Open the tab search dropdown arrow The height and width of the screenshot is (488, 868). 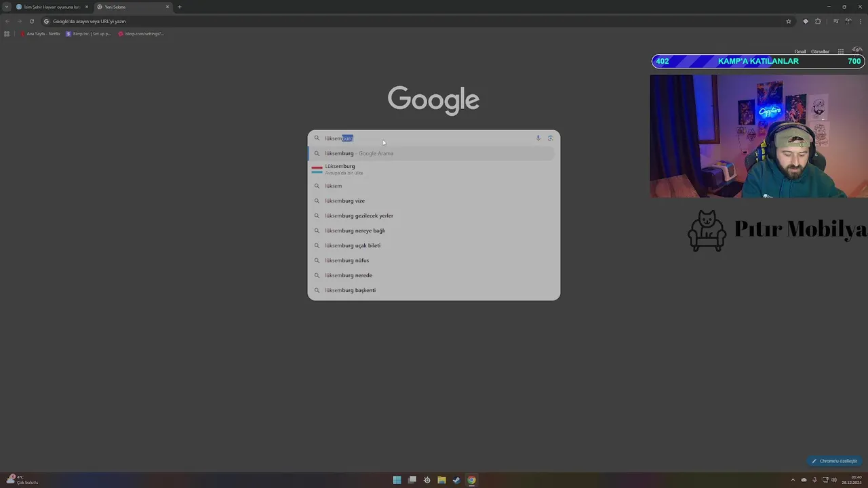coord(6,7)
